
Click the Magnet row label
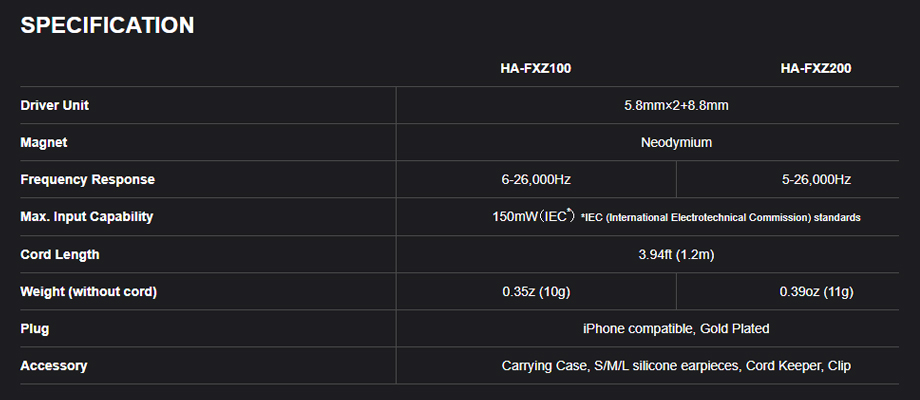coord(44,143)
